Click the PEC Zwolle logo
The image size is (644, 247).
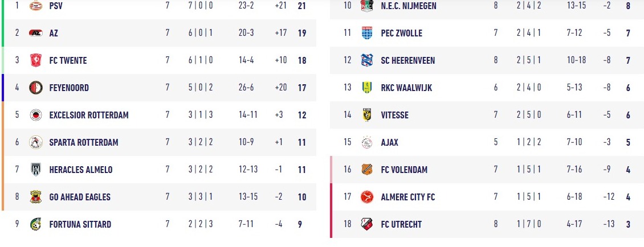click(367, 33)
